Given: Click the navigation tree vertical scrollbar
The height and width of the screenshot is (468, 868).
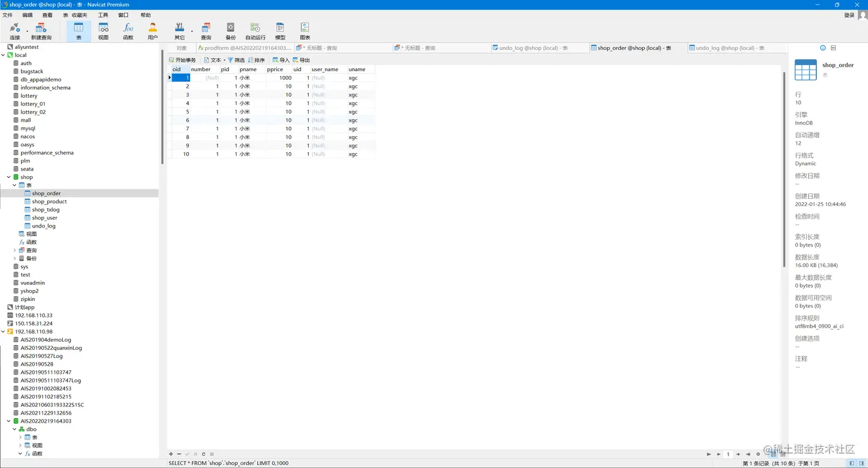Looking at the screenshot, I should coord(162,106).
